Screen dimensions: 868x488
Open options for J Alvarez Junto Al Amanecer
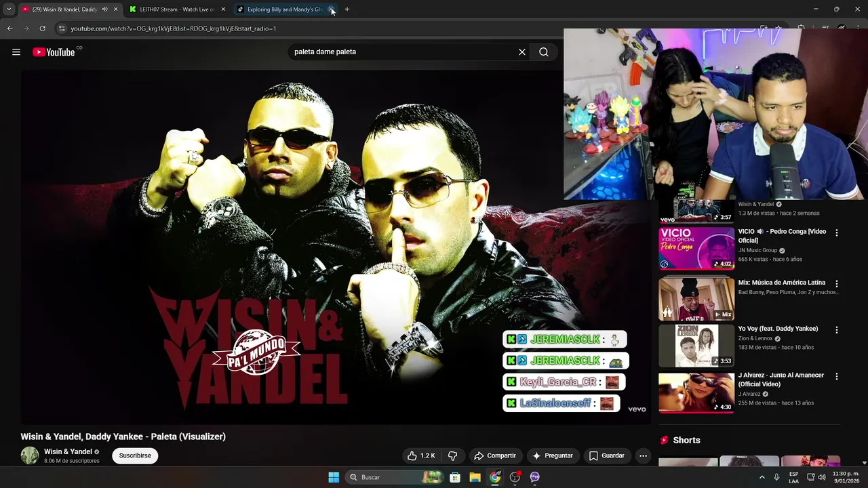[836, 376]
